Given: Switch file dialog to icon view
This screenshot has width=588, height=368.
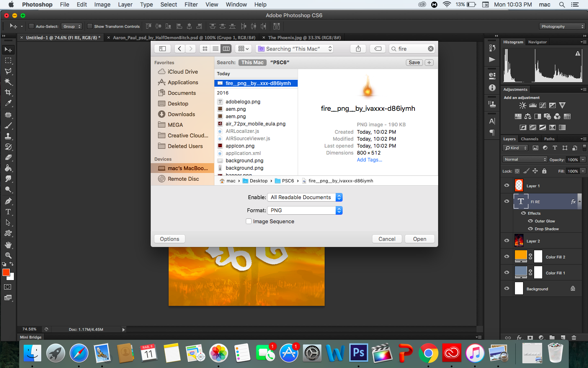Looking at the screenshot, I should [205, 49].
